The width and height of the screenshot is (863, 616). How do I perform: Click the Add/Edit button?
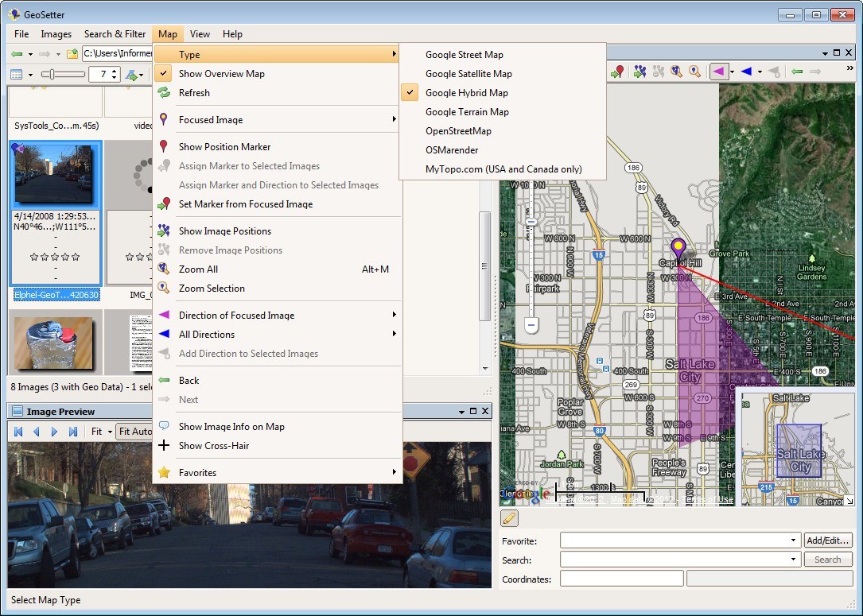point(828,540)
